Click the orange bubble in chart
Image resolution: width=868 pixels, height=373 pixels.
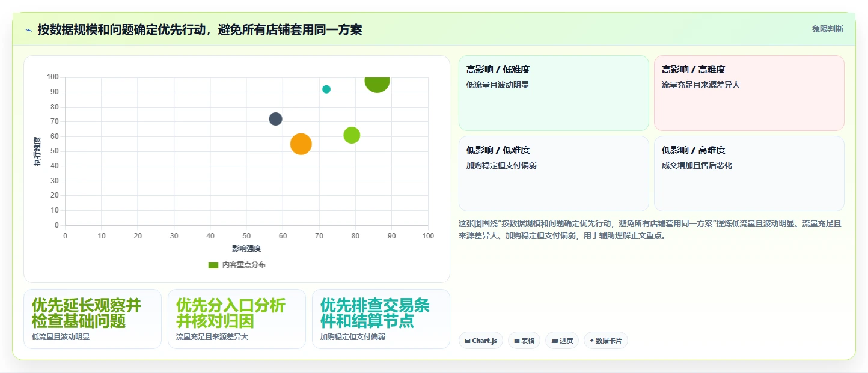click(301, 144)
